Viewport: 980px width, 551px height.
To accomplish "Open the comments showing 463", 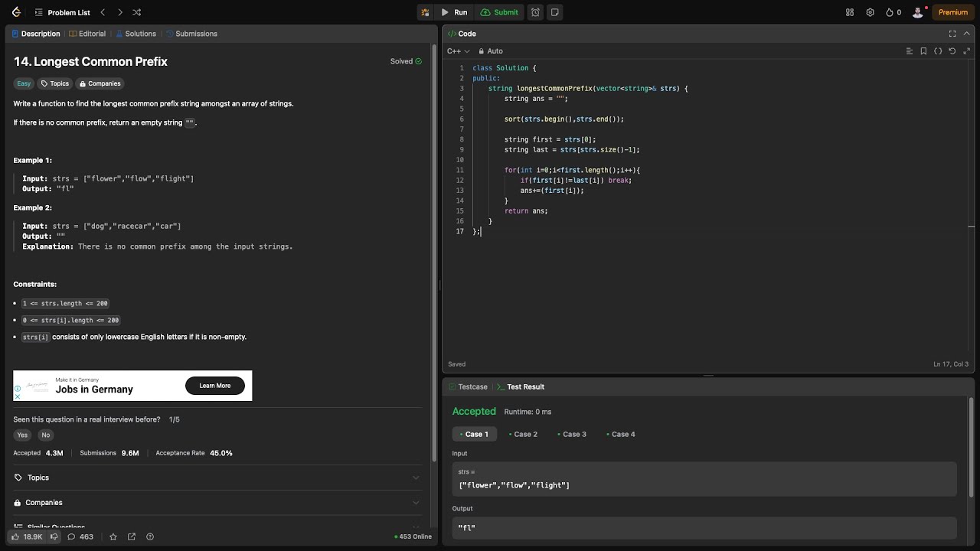I will pyautogui.click(x=80, y=536).
